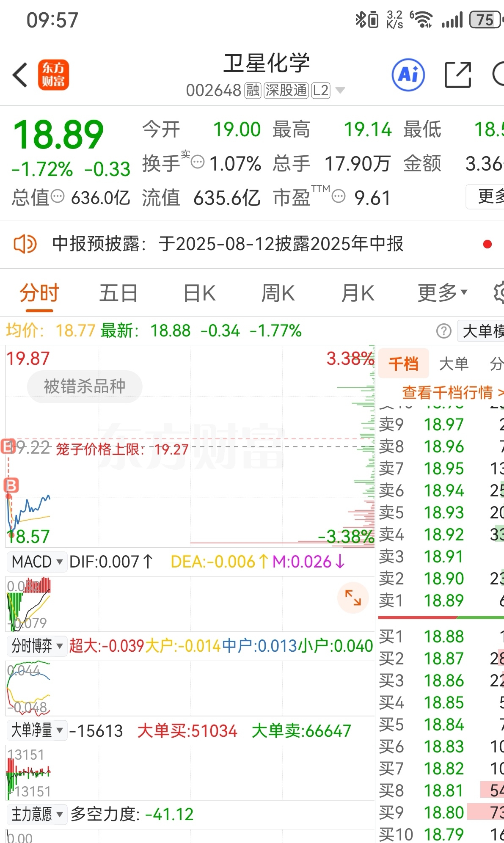Open the chart settings gear icon

(498, 292)
